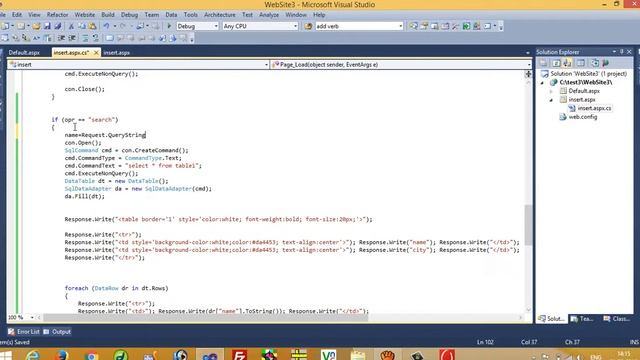Toggle auto-hide pin on Solution Explorer
This screenshot has height=360, width=640.
(x=622, y=52)
